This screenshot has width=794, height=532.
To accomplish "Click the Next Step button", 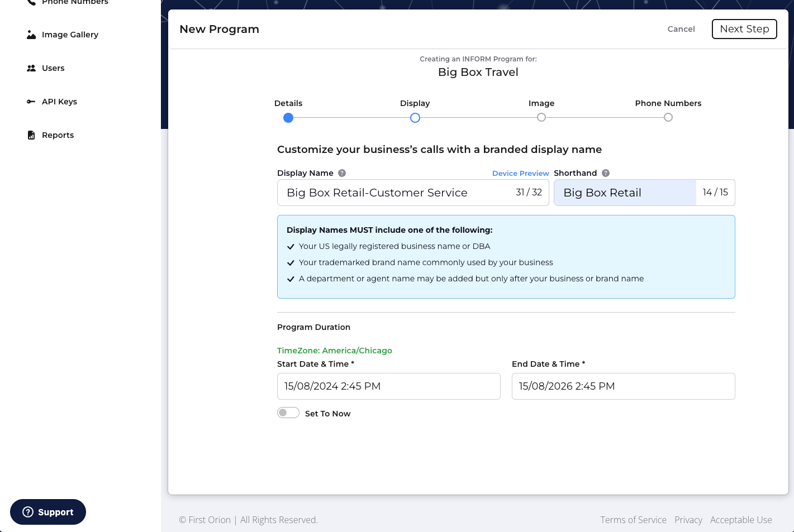I will pos(744,29).
